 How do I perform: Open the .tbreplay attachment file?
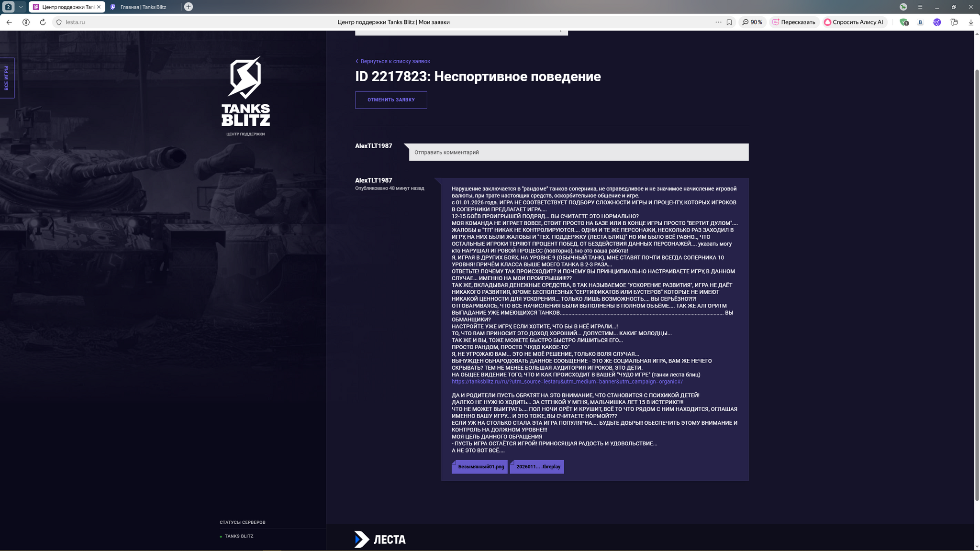[x=537, y=467]
